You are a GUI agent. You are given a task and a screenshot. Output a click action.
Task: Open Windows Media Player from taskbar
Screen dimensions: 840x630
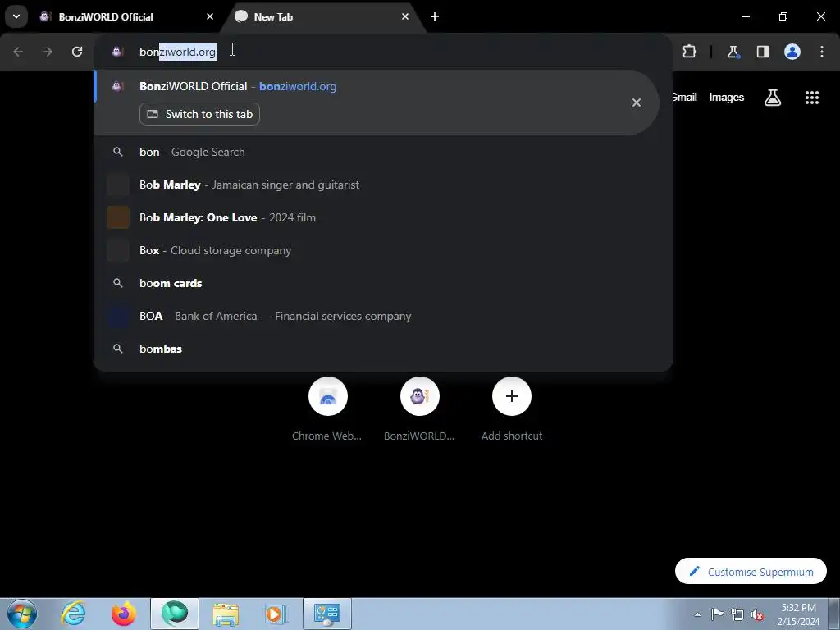point(276,614)
